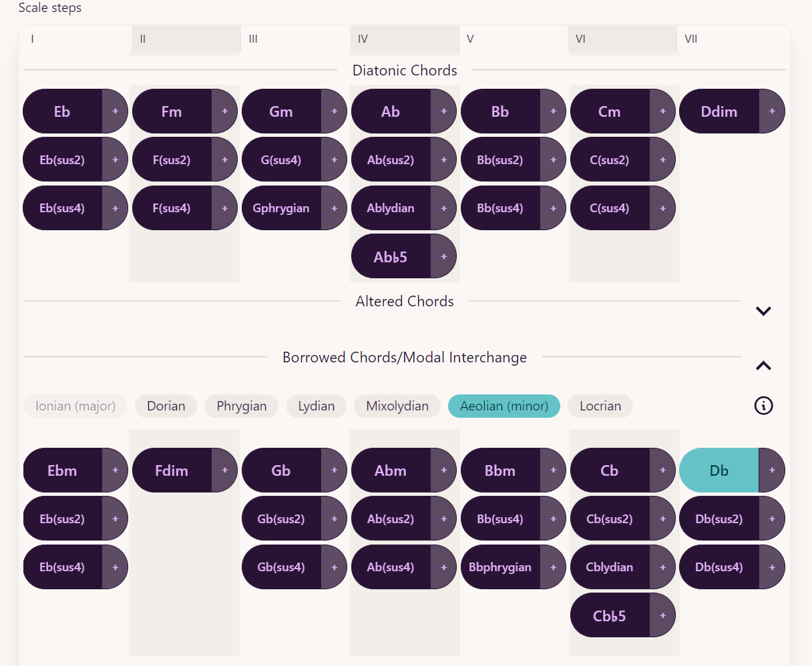The width and height of the screenshot is (812, 666).
Task: Select the Ionian (major) mode pill
Action: coord(75,406)
